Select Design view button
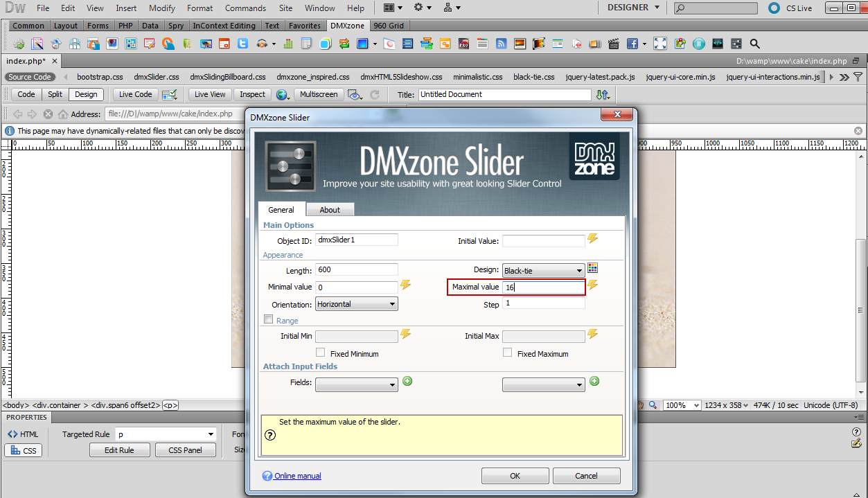Viewport: 868px width, 498px height. [x=87, y=94]
